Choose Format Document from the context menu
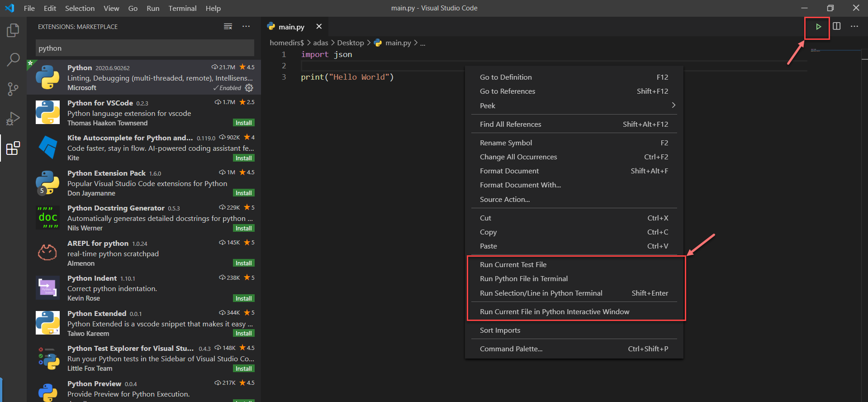 point(509,171)
